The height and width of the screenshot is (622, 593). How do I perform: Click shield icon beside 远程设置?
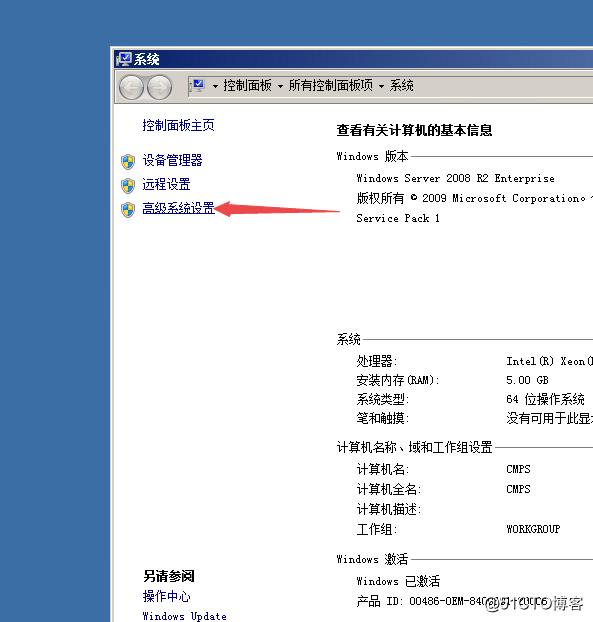click(x=128, y=186)
